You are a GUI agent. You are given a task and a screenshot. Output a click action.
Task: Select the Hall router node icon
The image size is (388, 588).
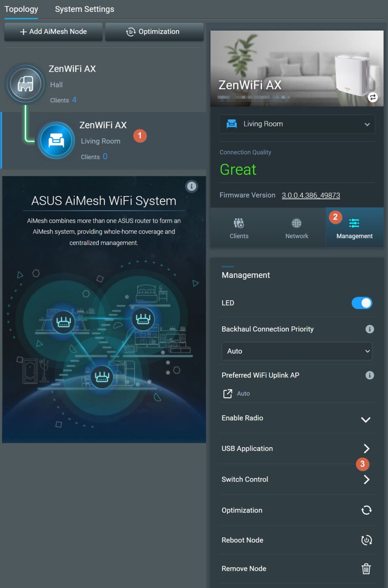click(x=26, y=84)
